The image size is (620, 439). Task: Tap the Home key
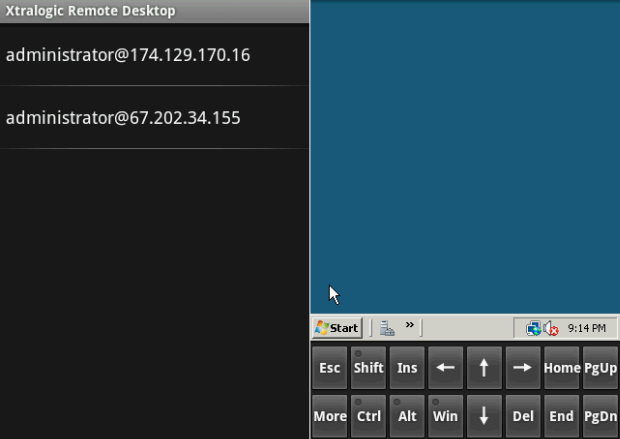pos(561,368)
